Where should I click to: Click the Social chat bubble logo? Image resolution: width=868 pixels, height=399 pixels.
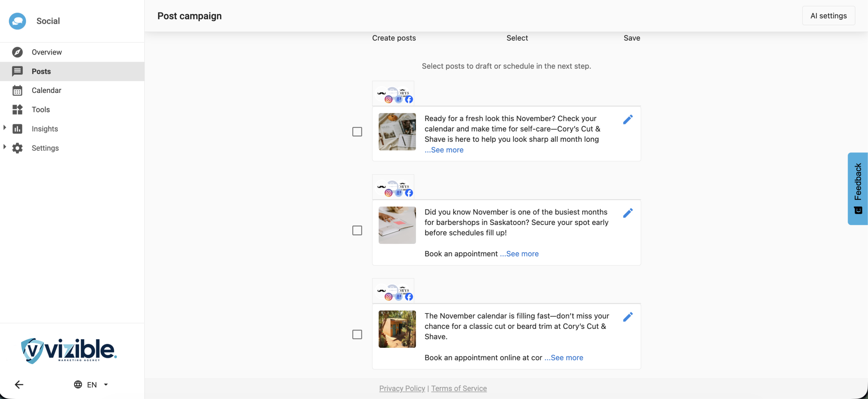pos(17,21)
